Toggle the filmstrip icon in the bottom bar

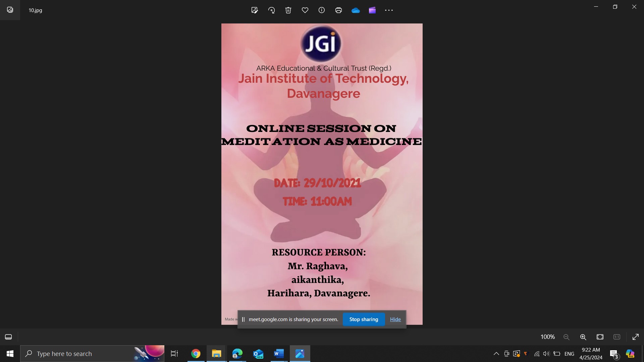[9, 337]
